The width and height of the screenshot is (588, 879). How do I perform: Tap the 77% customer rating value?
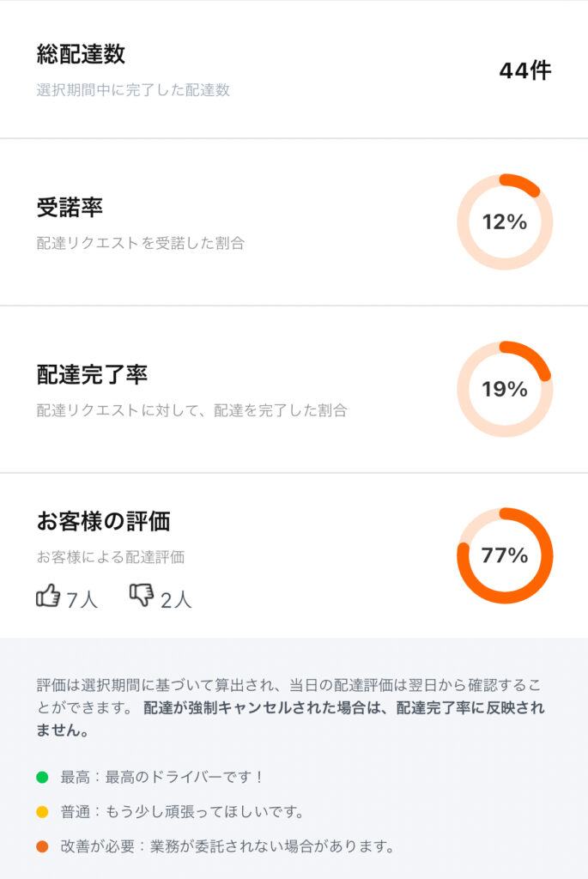coord(505,554)
